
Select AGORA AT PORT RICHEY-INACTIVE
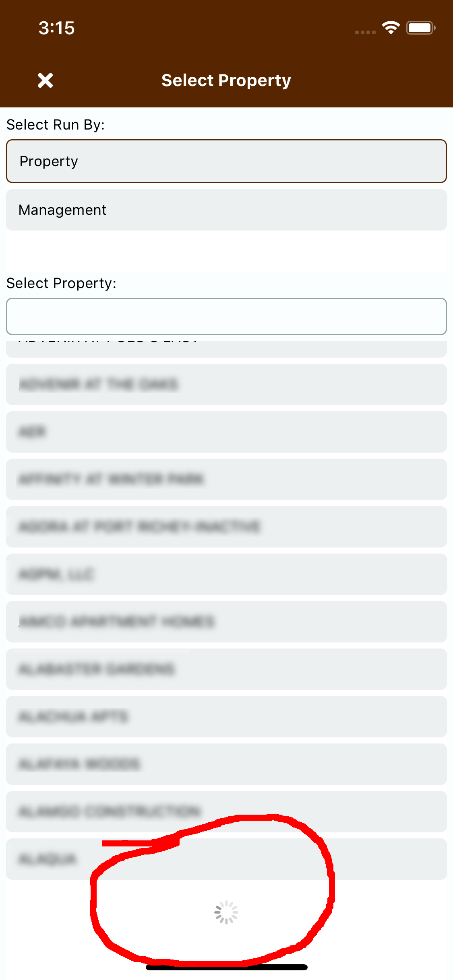tap(226, 527)
